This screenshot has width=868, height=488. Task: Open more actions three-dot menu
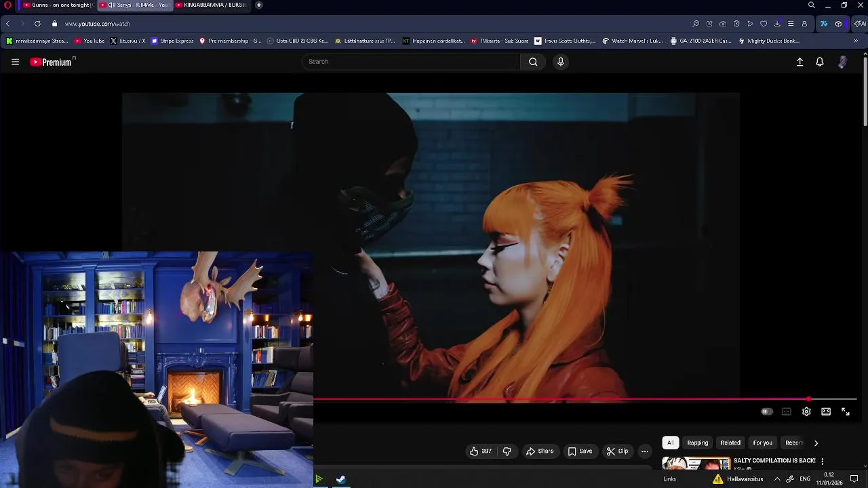tap(645, 451)
